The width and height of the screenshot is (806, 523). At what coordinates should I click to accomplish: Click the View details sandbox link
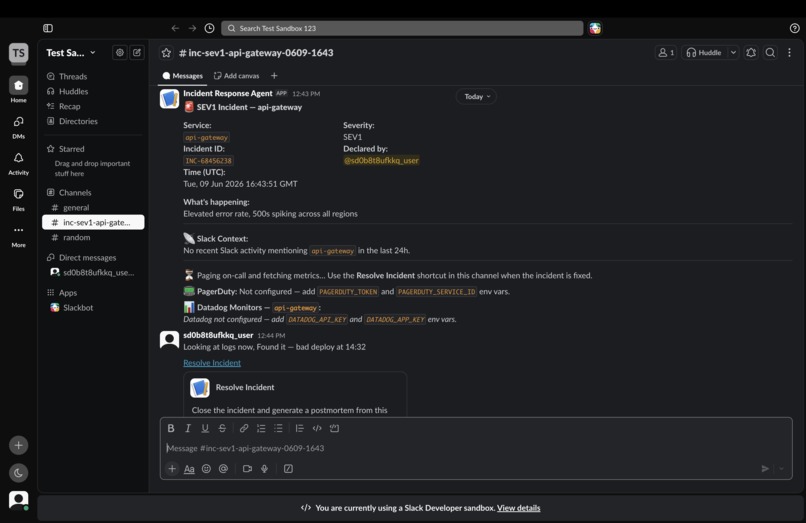(518, 508)
